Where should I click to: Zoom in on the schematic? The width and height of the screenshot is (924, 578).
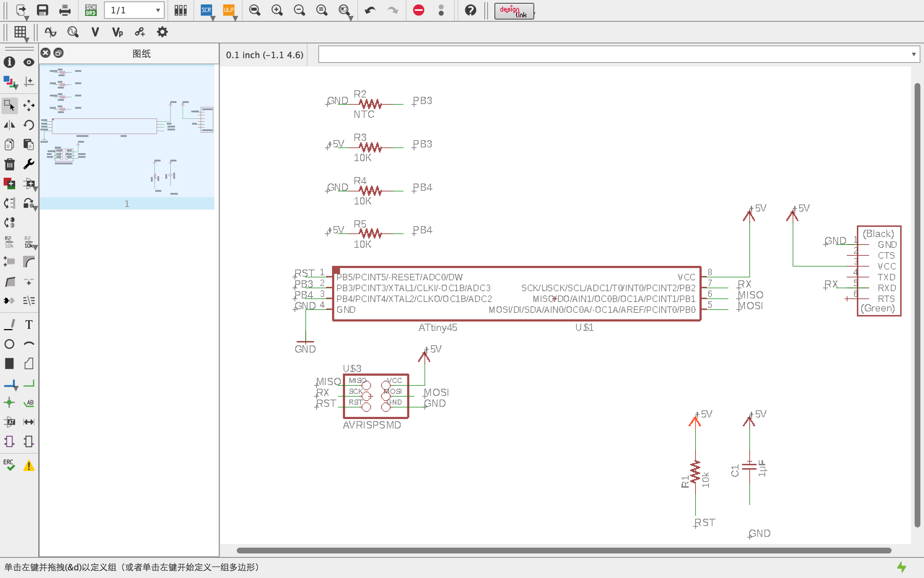point(277,10)
